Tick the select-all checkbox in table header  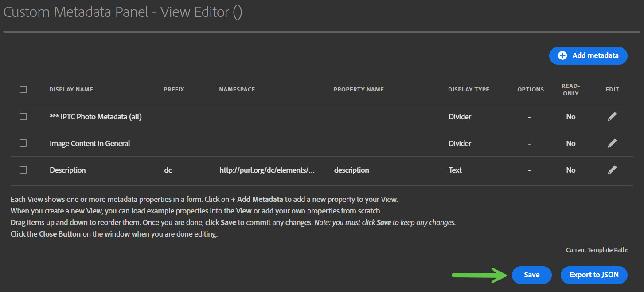point(23,90)
